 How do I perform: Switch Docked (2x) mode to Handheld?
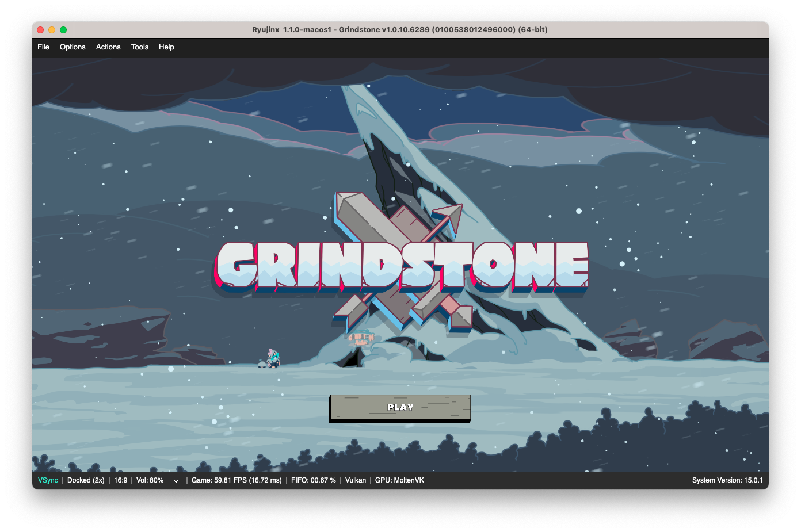pos(85,480)
